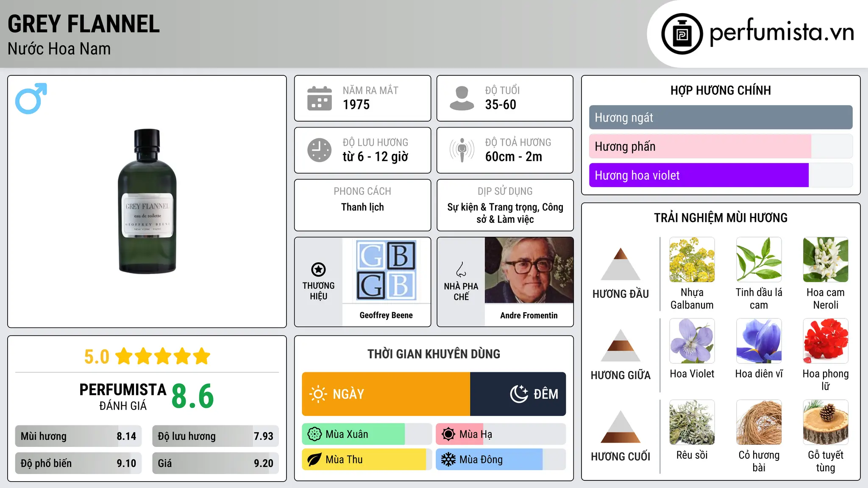Select the Hoa Violet note image
868x488 pixels.
click(x=692, y=341)
